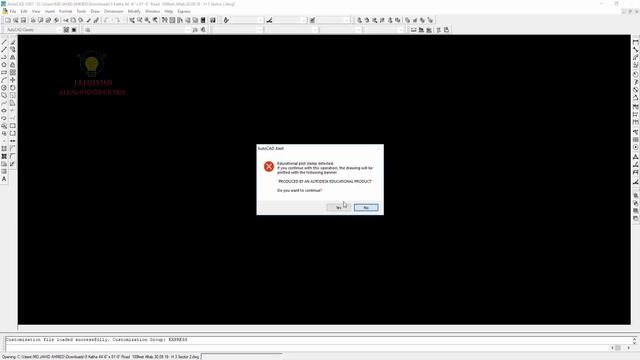Click the Save icon in Standard toolbar

[x=23, y=20]
